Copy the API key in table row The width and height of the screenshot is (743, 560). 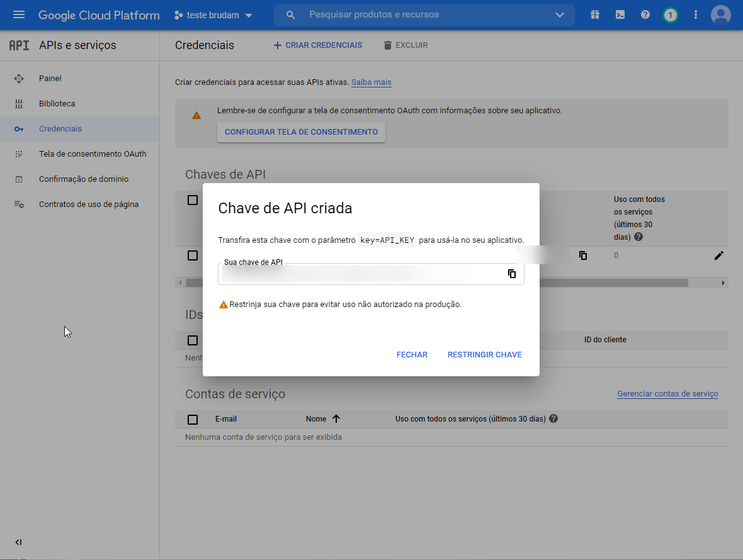click(583, 255)
